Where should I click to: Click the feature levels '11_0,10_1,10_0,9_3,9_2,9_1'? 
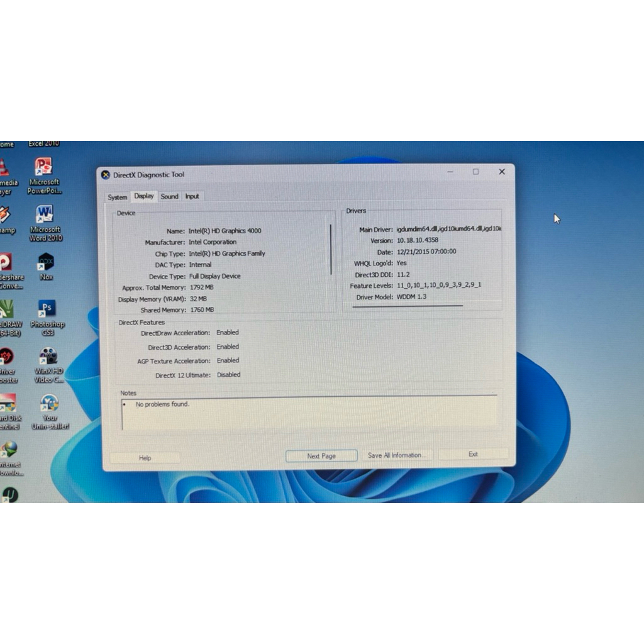point(438,285)
